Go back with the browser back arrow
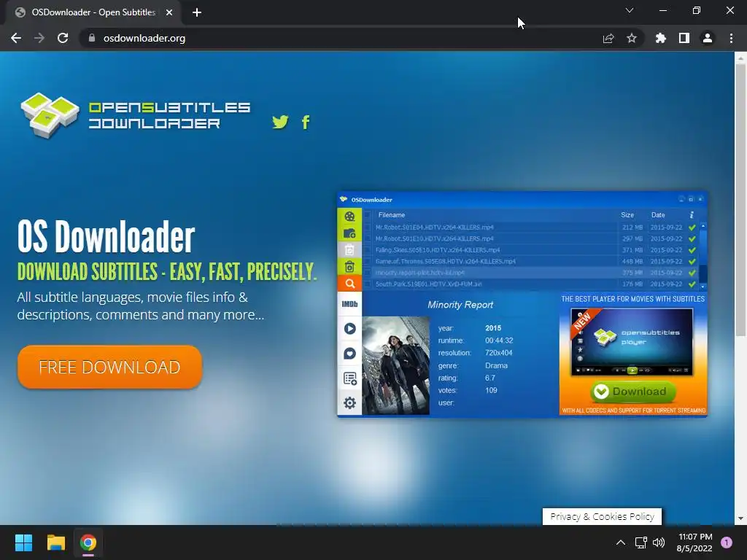Viewport: 747px width, 560px height. [x=16, y=38]
